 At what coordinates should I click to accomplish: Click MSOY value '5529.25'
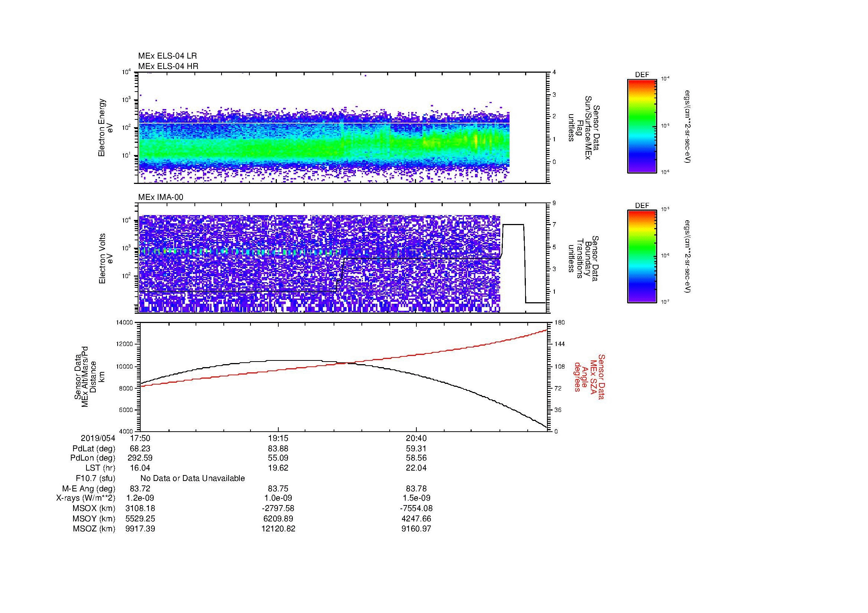[x=140, y=518]
